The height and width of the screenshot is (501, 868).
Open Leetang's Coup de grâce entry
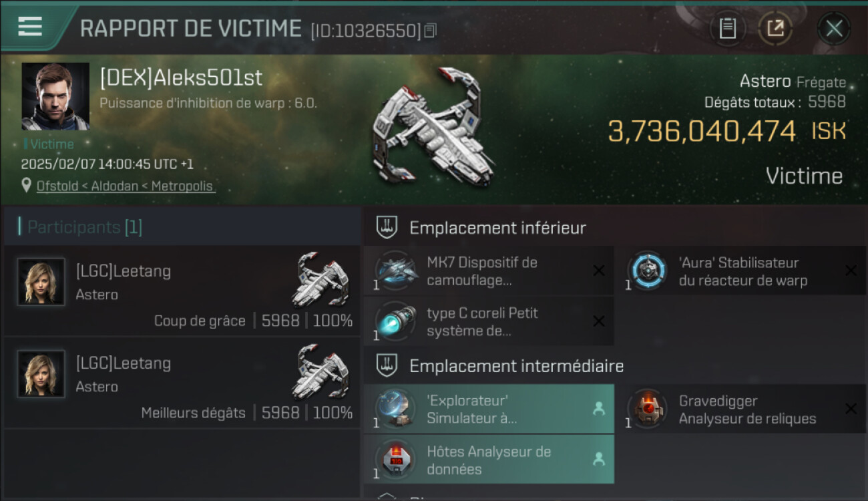pos(182,290)
